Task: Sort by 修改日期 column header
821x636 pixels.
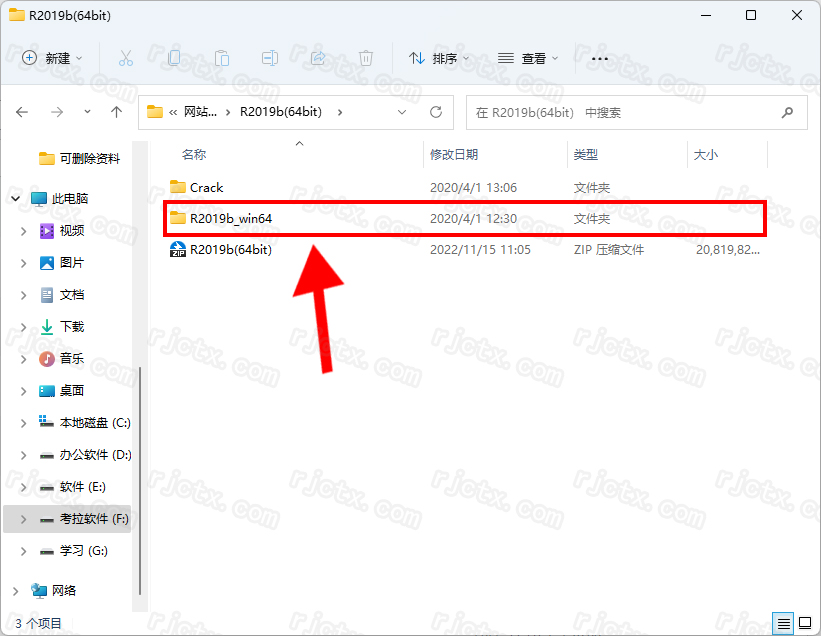Action: coord(454,155)
